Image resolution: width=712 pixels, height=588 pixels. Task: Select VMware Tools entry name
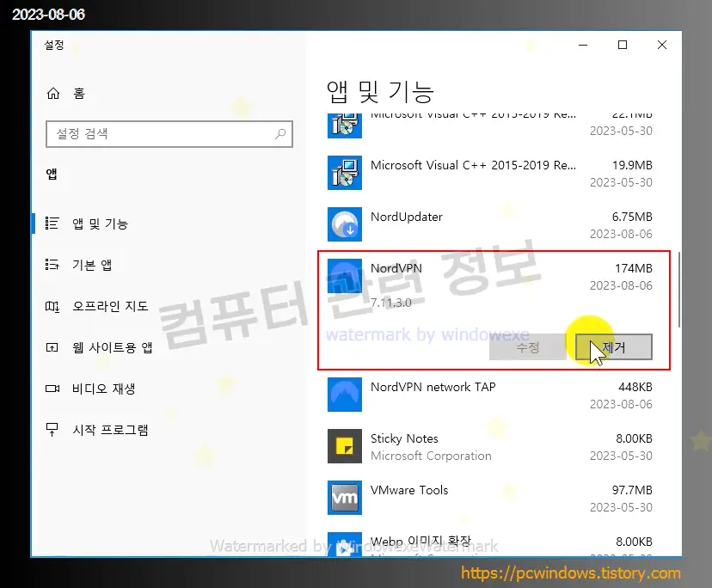point(409,490)
